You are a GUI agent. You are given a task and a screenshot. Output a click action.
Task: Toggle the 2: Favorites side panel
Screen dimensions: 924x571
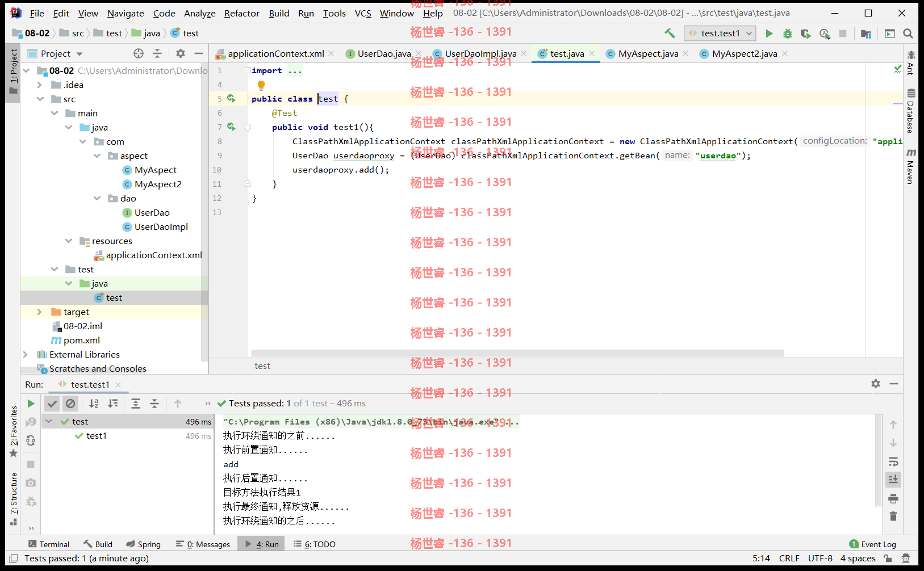14,432
